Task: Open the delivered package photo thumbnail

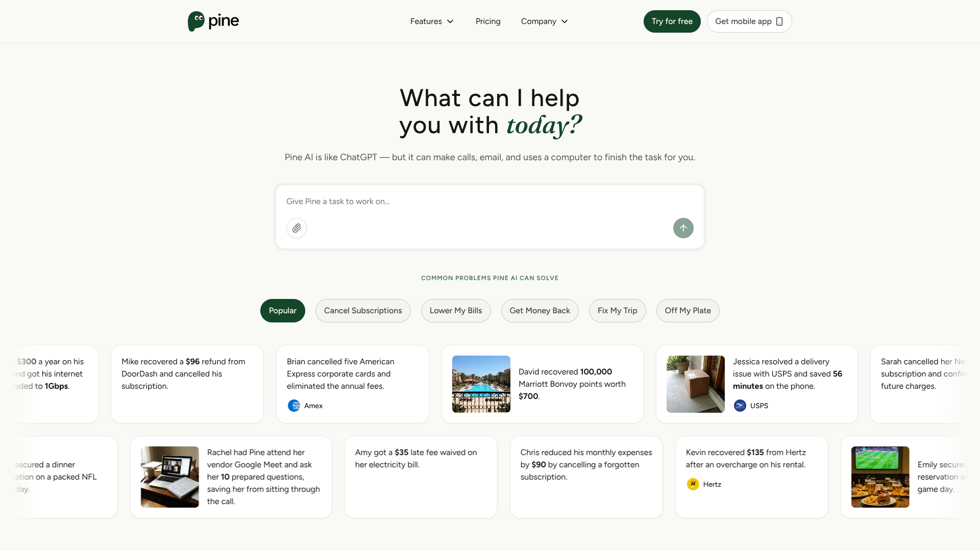Action: pyautogui.click(x=695, y=384)
